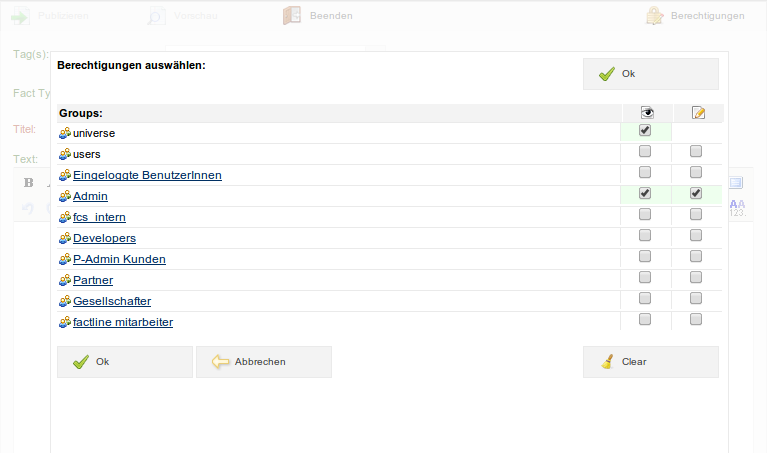This screenshot has width=767, height=453.
Task: Open Berechtigungen in the top toolbar
Action: point(695,16)
